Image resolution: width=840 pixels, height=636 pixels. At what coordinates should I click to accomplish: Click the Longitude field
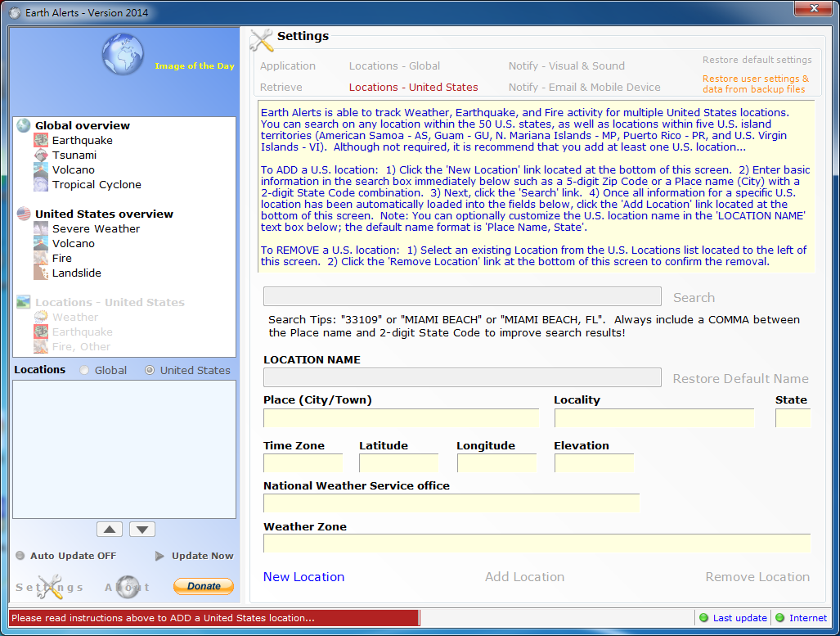pyautogui.click(x=496, y=462)
